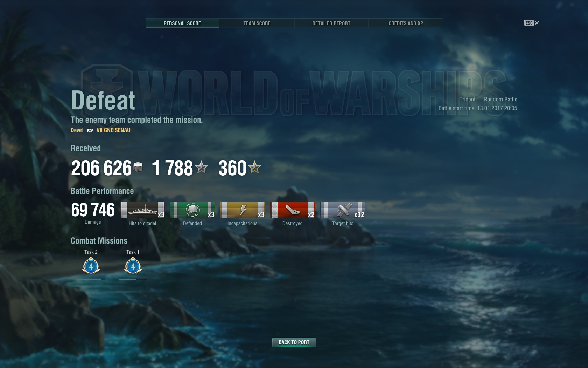Click the Task 1 mission badge
The image size is (588, 368).
(133, 266)
